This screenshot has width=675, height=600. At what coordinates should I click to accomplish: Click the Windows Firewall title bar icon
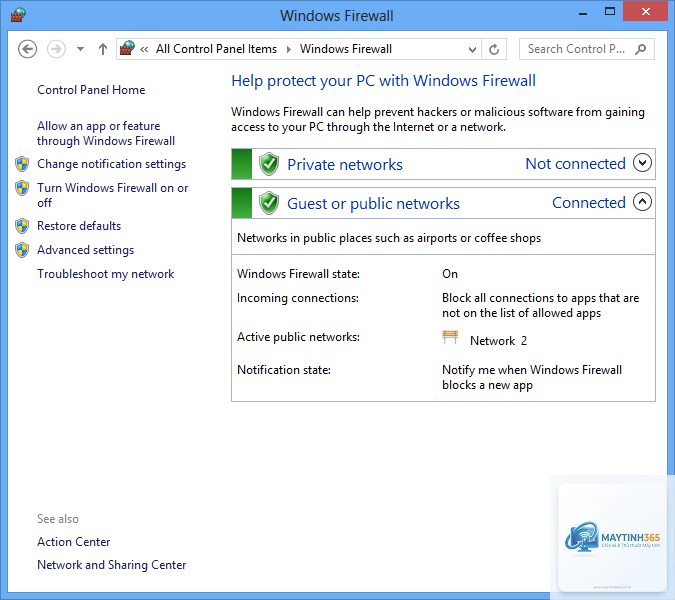click(18, 15)
